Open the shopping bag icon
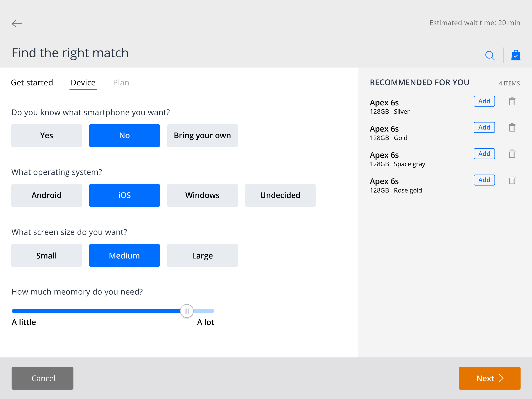This screenshot has height=399, width=532. [x=516, y=55]
